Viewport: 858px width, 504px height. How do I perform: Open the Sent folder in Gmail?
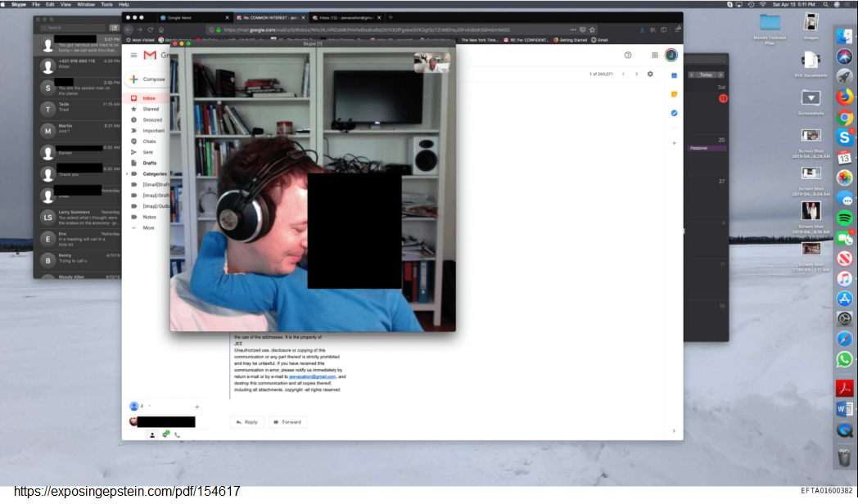(147, 152)
